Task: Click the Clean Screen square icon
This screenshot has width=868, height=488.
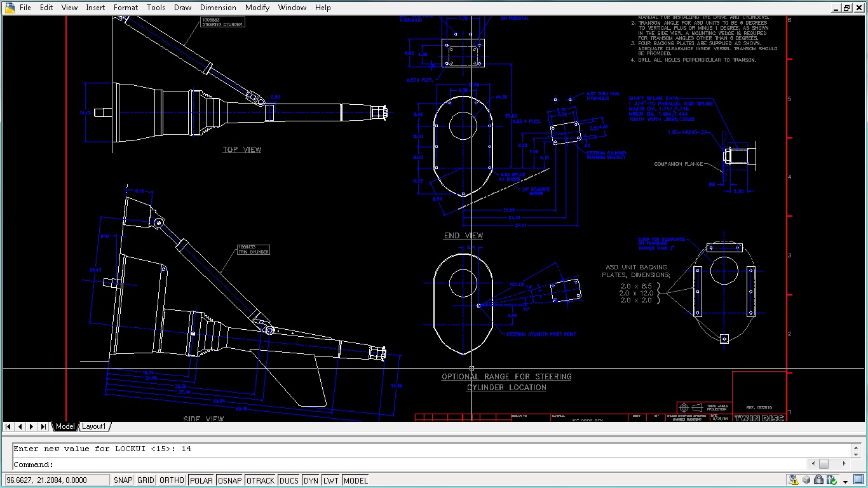Action: (x=859, y=480)
